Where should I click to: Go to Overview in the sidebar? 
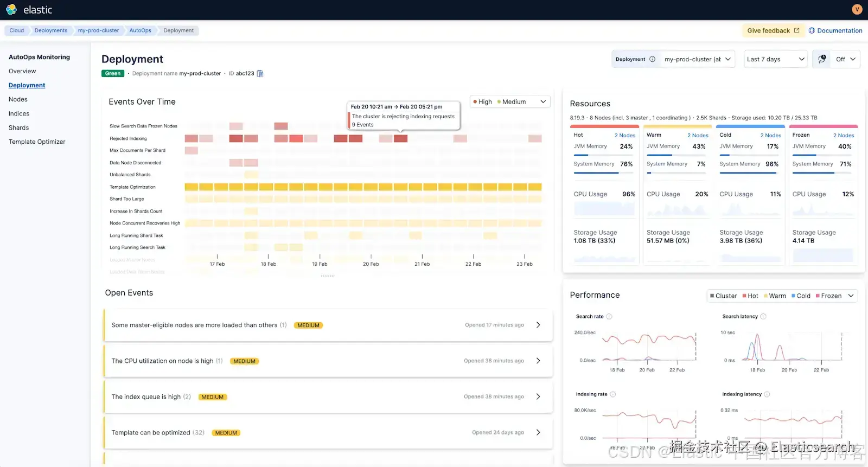coord(22,71)
